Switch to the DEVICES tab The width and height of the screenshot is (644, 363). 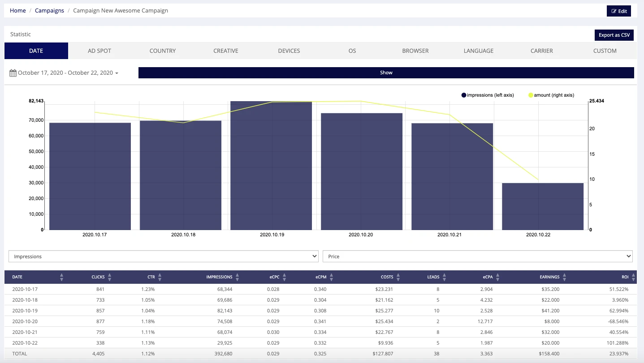(289, 51)
